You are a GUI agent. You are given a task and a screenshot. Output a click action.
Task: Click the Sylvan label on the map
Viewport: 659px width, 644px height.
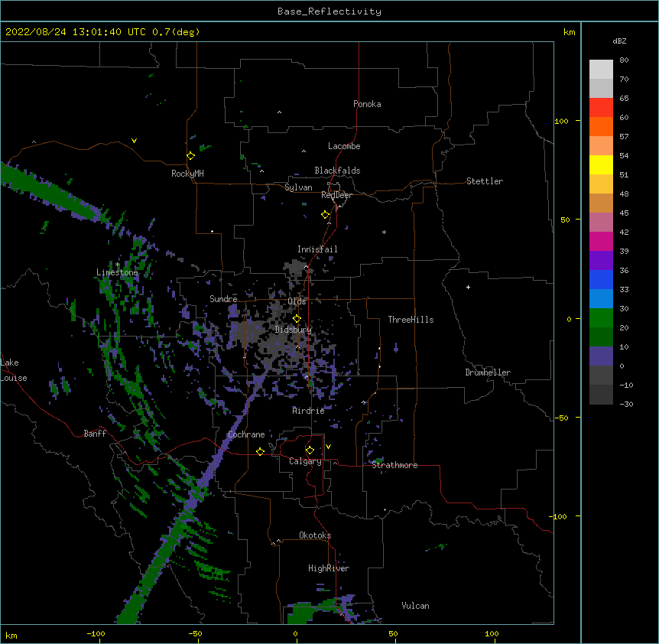(298, 187)
